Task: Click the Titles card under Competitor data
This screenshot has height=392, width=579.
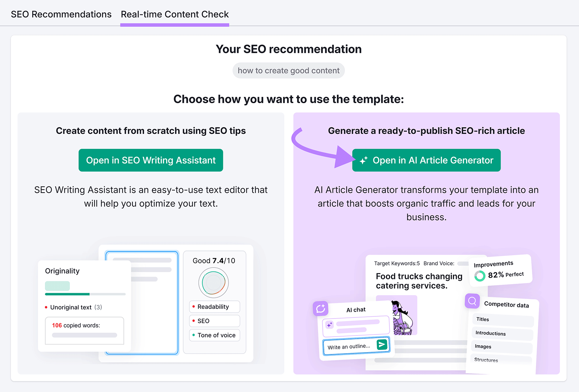Action: [x=502, y=319]
